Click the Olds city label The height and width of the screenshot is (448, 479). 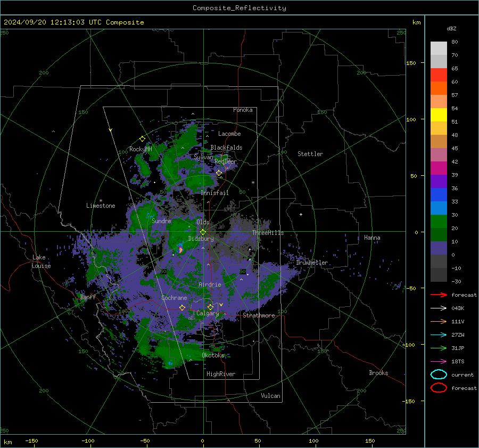click(x=203, y=222)
